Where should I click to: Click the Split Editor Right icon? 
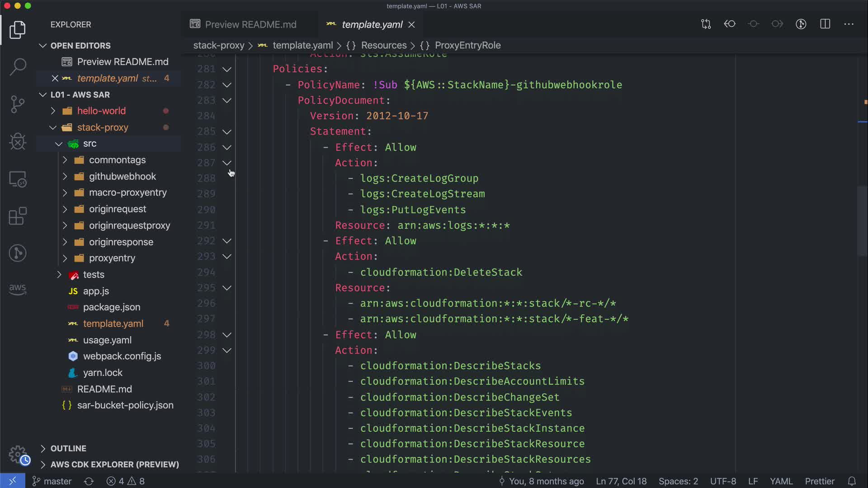[x=825, y=24]
